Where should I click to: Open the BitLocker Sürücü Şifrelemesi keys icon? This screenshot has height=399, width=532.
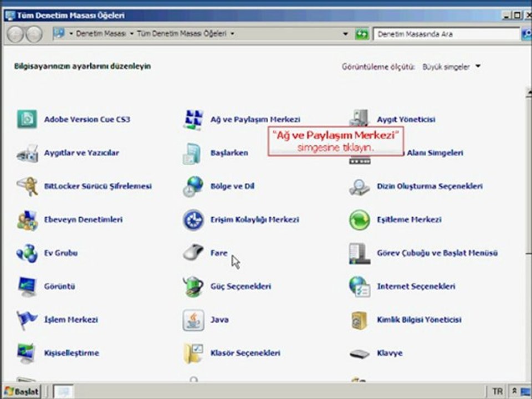(27, 186)
